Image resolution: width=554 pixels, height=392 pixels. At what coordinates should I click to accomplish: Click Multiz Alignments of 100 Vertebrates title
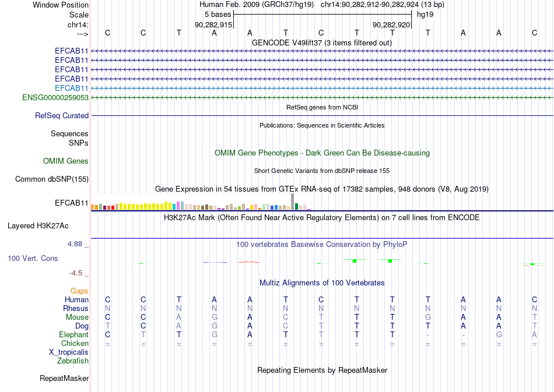(x=322, y=283)
